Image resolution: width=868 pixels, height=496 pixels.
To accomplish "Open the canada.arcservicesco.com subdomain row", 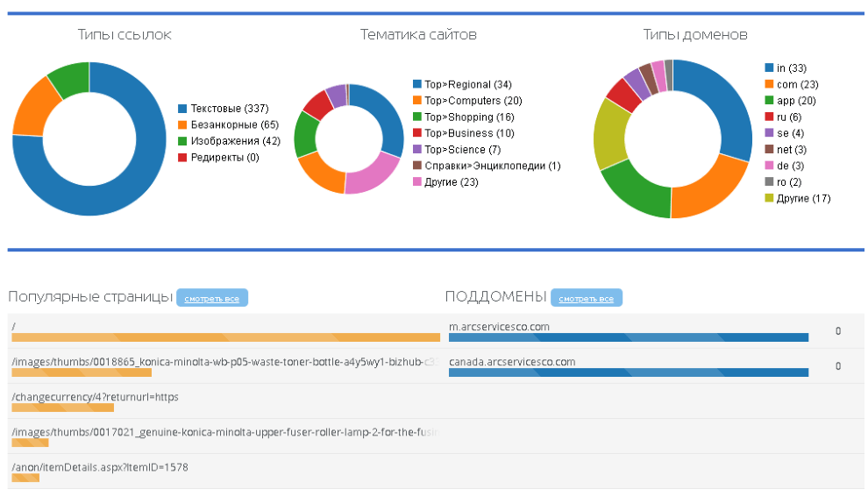I will (x=512, y=361).
